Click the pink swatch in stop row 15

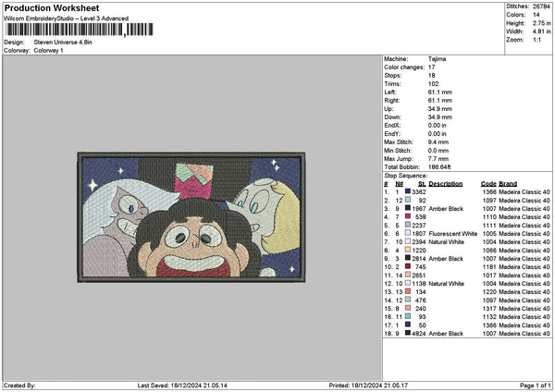pyautogui.click(x=408, y=308)
